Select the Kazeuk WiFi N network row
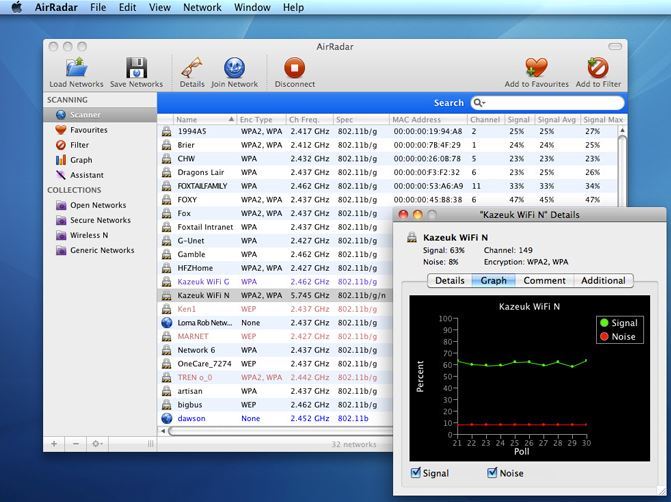This screenshot has width=671, height=502. 275,295
